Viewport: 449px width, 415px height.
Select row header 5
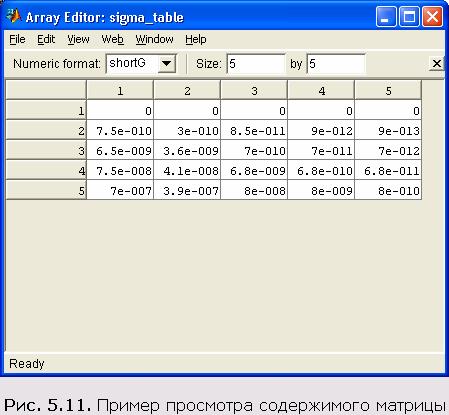click(46, 190)
